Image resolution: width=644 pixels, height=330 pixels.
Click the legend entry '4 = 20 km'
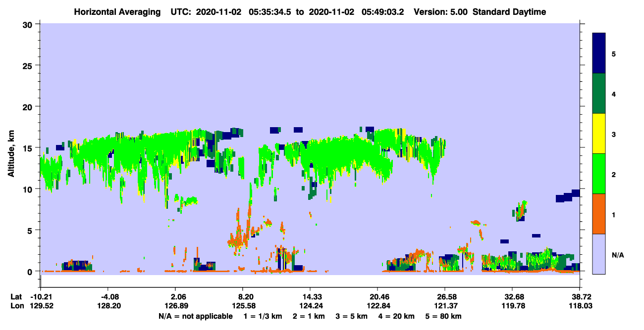pos(397,316)
